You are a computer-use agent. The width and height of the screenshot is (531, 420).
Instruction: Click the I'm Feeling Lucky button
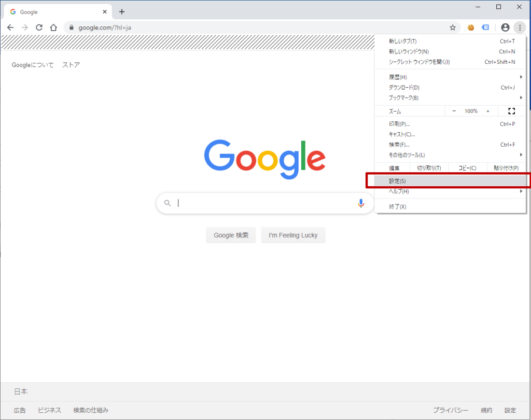tap(294, 235)
